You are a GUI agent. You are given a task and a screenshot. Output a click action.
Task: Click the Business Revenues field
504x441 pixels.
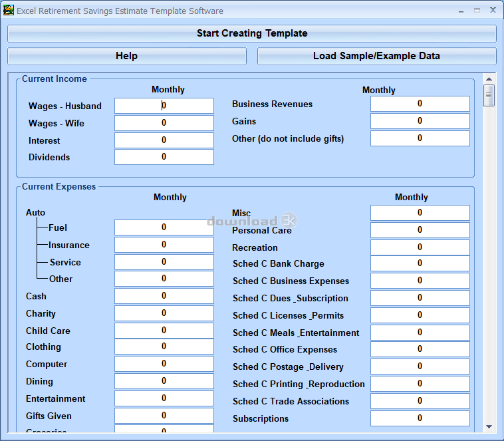coord(420,104)
